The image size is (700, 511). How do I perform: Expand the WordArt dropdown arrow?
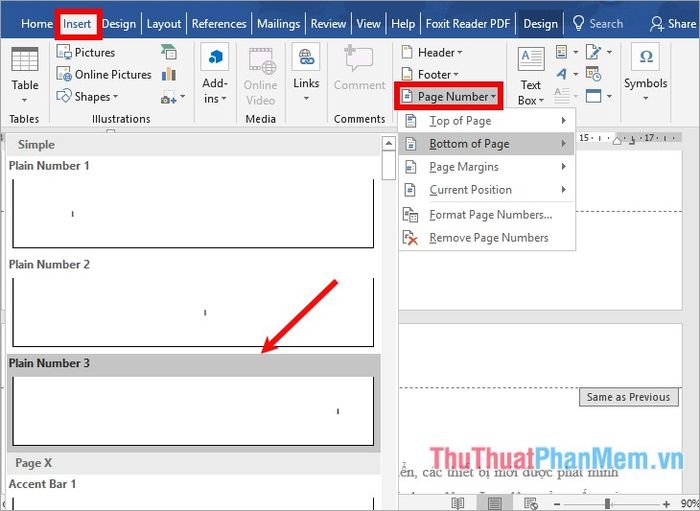click(576, 75)
